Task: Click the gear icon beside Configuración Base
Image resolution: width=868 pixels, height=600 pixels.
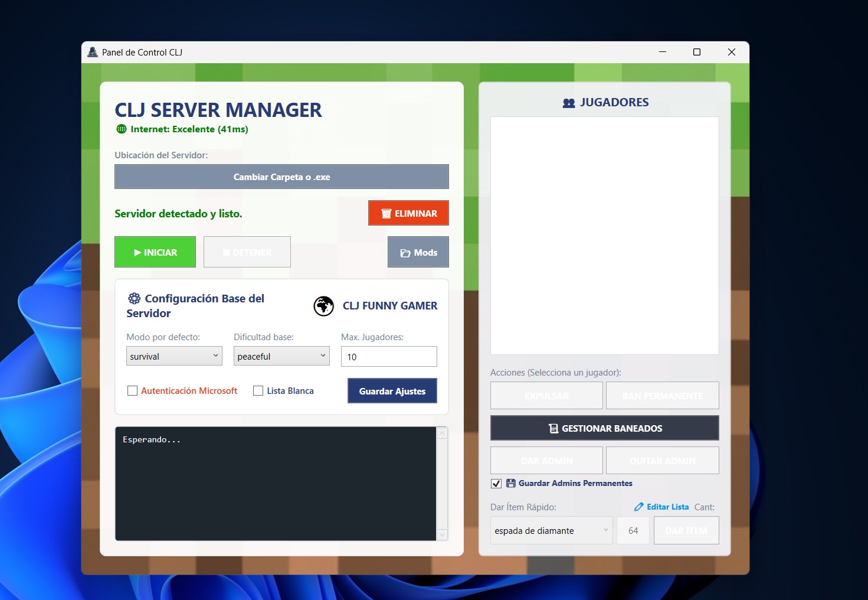Action: 135,298
